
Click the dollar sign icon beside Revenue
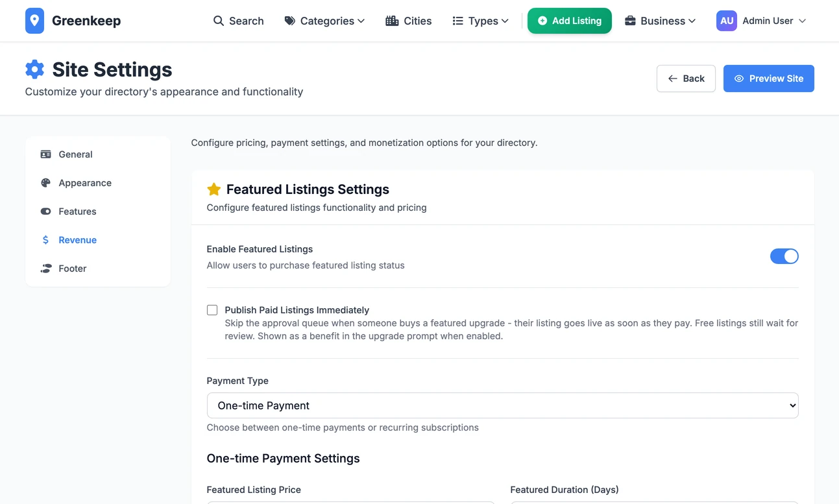(x=45, y=240)
